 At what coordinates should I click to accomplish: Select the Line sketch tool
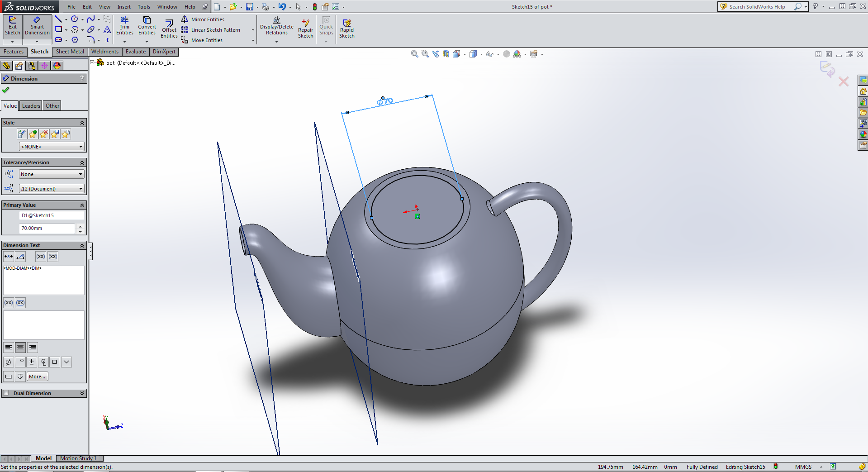pyautogui.click(x=58, y=19)
